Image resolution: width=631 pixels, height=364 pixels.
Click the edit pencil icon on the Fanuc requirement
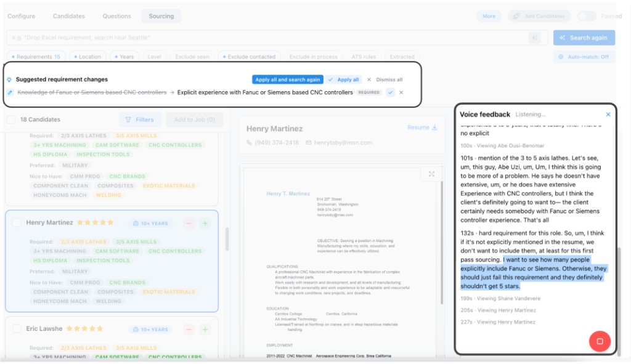[10, 92]
